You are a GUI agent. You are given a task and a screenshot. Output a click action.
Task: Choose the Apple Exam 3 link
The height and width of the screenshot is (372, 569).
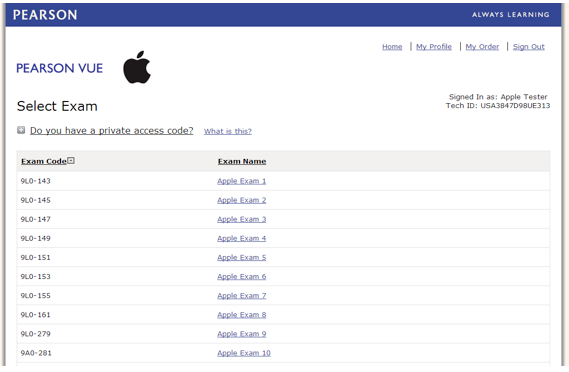pos(242,219)
